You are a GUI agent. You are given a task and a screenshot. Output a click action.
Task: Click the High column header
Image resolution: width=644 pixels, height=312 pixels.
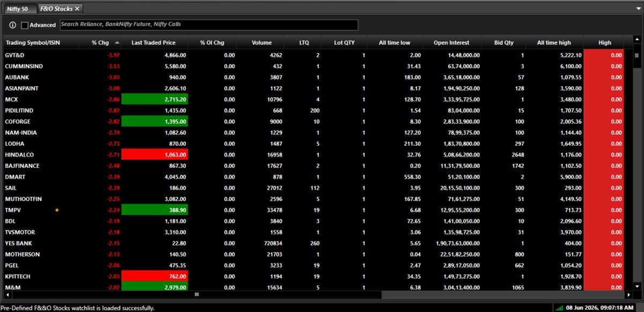click(x=605, y=42)
